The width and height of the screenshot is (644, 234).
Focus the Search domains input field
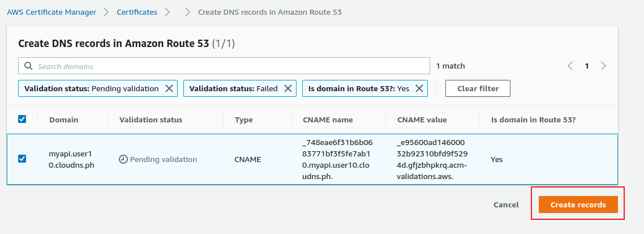tap(224, 66)
